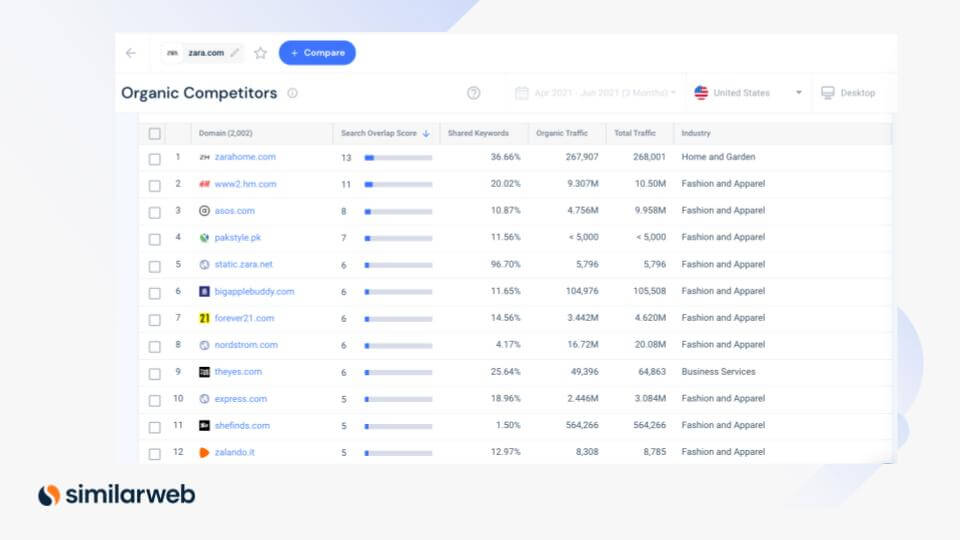Check the shefinds.com row checkbox

coord(154,427)
